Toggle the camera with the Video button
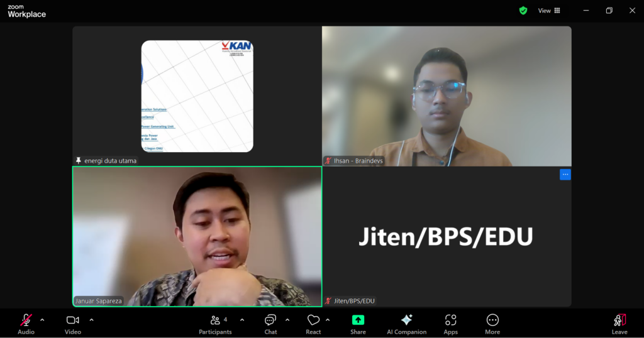The image size is (644, 338). (73, 320)
